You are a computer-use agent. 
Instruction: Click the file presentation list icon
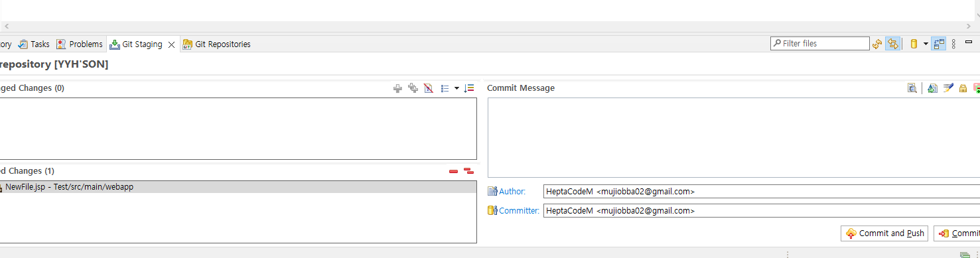[445, 88]
